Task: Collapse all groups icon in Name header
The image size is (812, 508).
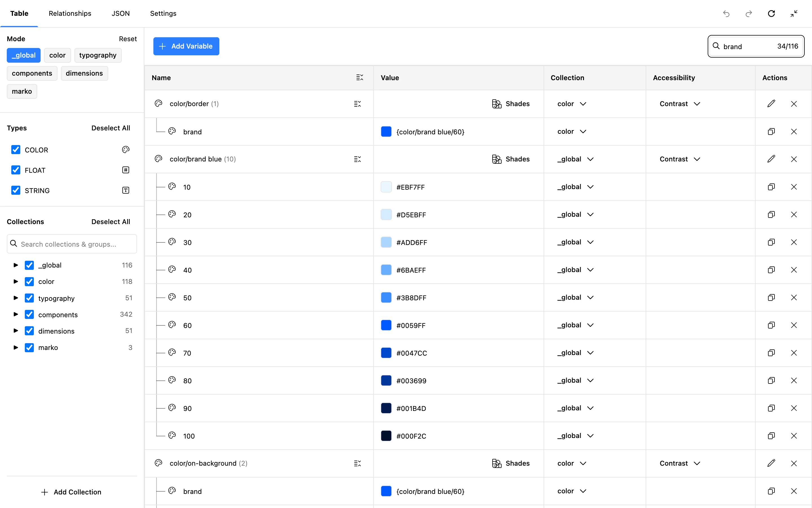Action: tap(360, 78)
